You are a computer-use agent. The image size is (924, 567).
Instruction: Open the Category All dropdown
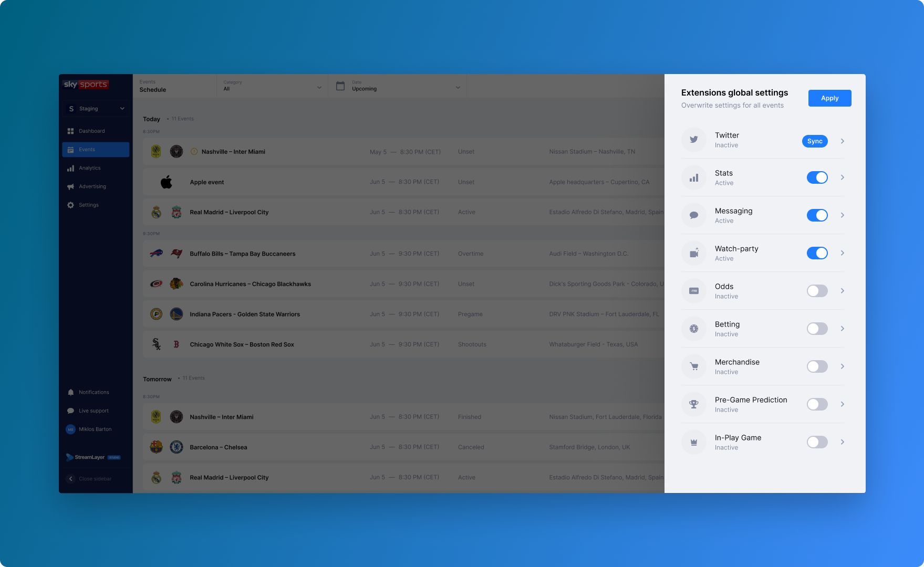272,86
